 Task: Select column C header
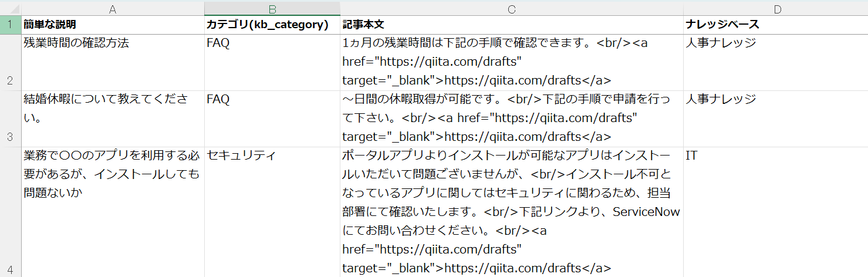pyautogui.click(x=512, y=9)
